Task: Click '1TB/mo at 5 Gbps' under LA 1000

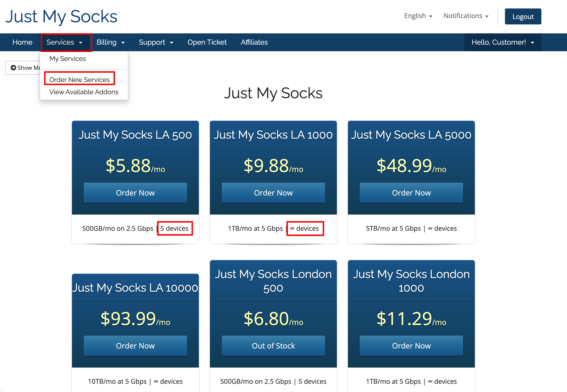Action: click(255, 229)
